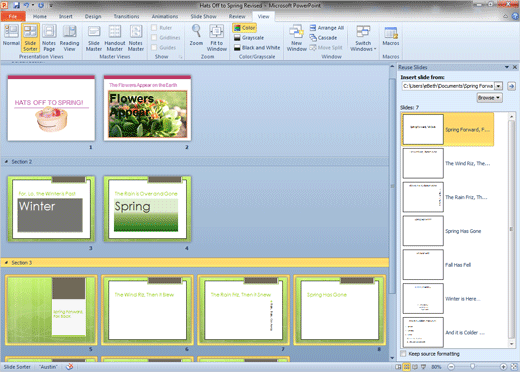Expand the Browse dropdown in Reuse Slides
The height and width of the screenshot is (372, 520).
[489, 98]
